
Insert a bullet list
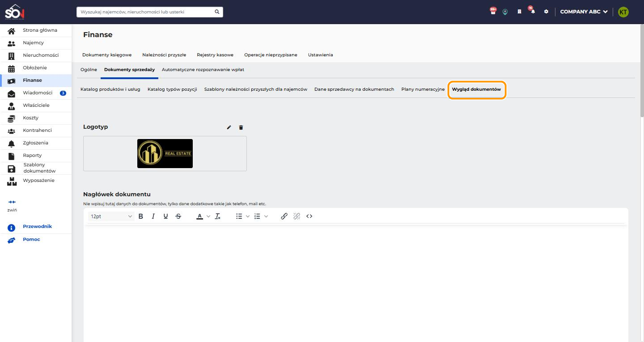tap(239, 216)
